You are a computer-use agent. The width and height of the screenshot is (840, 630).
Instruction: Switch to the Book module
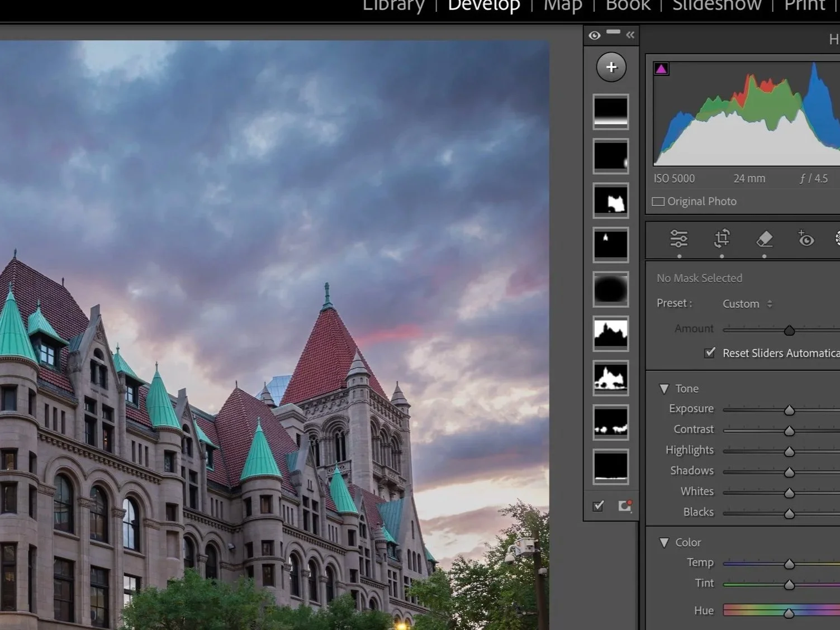(628, 6)
